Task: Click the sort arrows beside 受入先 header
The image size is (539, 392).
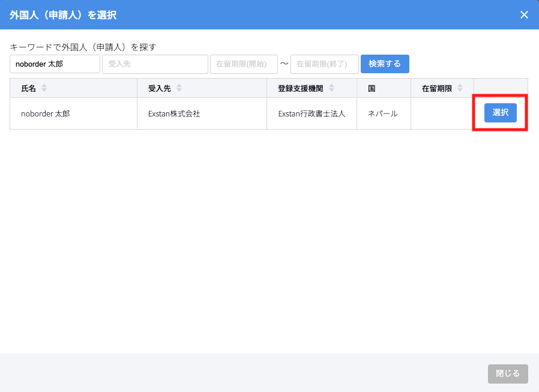Action: coord(179,88)
